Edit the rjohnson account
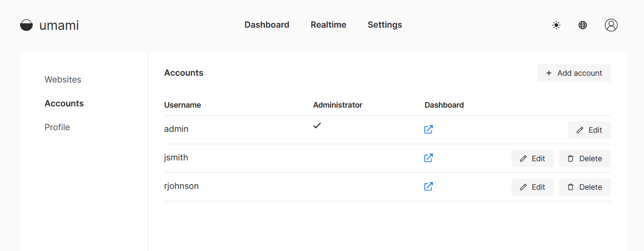Image resolution: width=644 pixels, height=251 pixels. pos(532,187)
